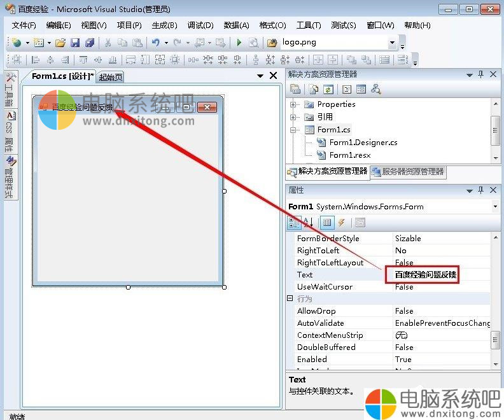
Task: Expand the 引用 references node
Action: 293,117
